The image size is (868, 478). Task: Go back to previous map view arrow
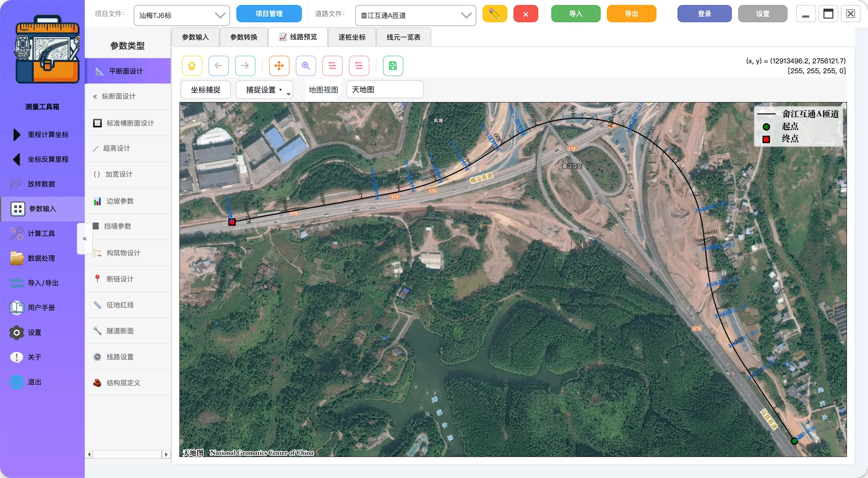[x=218, y=66]
